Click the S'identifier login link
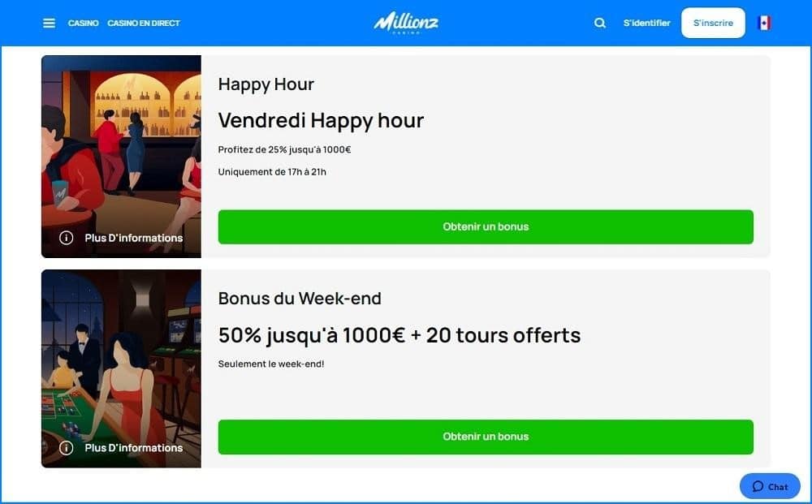 pos(647,23)
